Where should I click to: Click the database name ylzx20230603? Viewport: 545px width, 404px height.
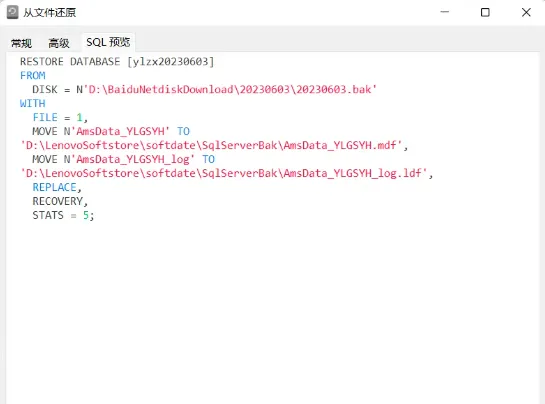click(171, 62)
